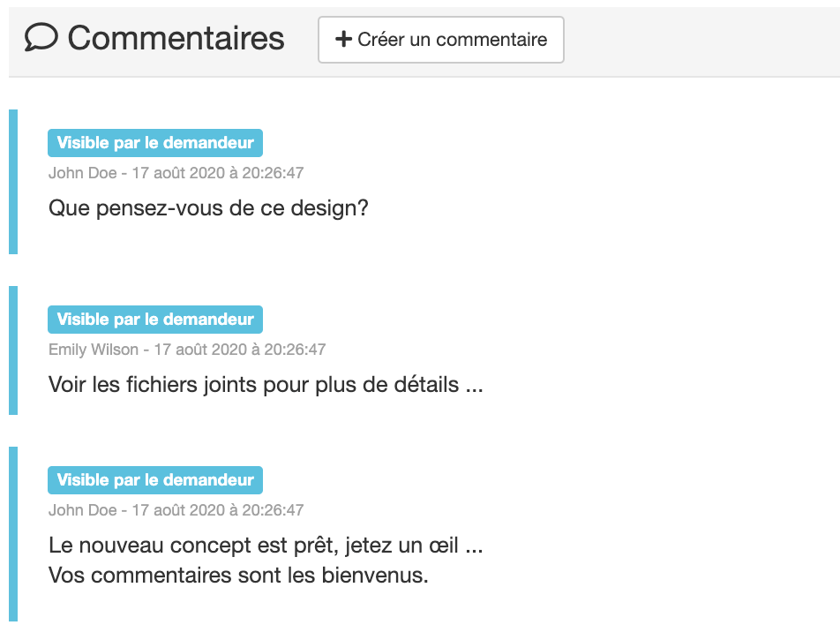Viewport: 840px width, 625px height.
Task: Select the comment icon in the section header
Action: [x=43, y=38]
